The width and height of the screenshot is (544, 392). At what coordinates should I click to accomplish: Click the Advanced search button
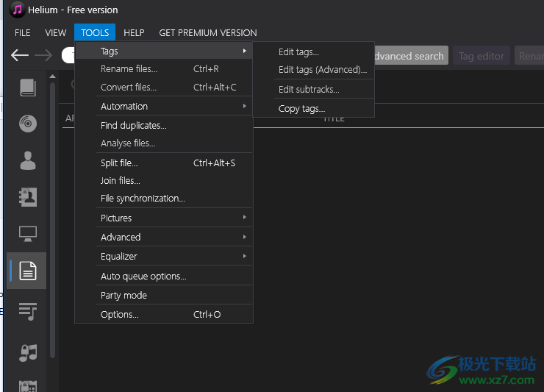(x=409, y=56)
